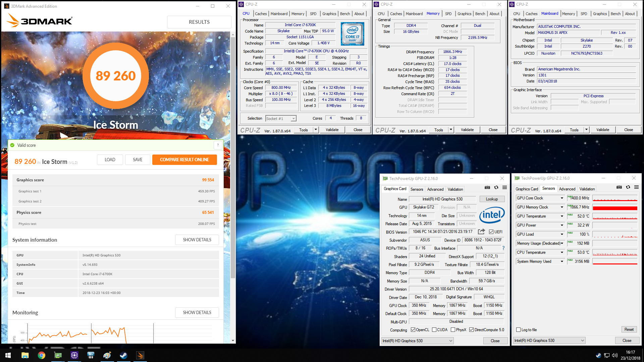This screenshot has width=644, height=362.
Task: Click the Lookup button in GPU-Z
Action: click(x=492, y=199)
